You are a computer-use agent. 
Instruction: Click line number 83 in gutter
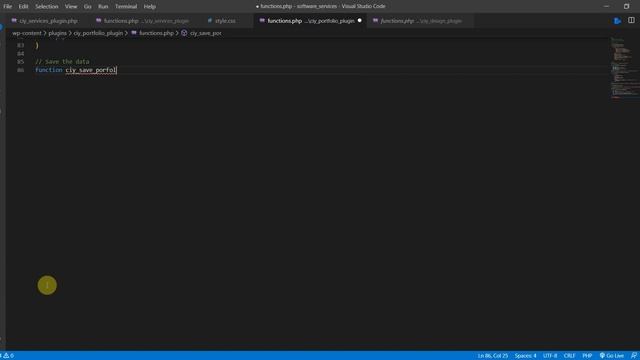coord(20,45)
